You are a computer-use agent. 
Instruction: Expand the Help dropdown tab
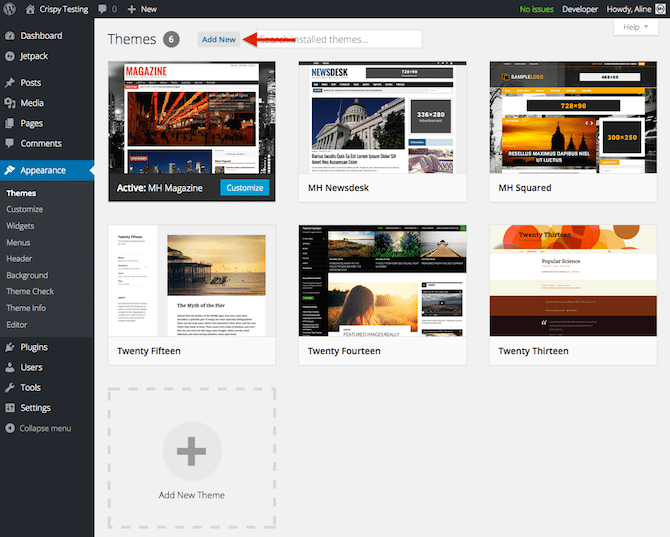point(636,27)
